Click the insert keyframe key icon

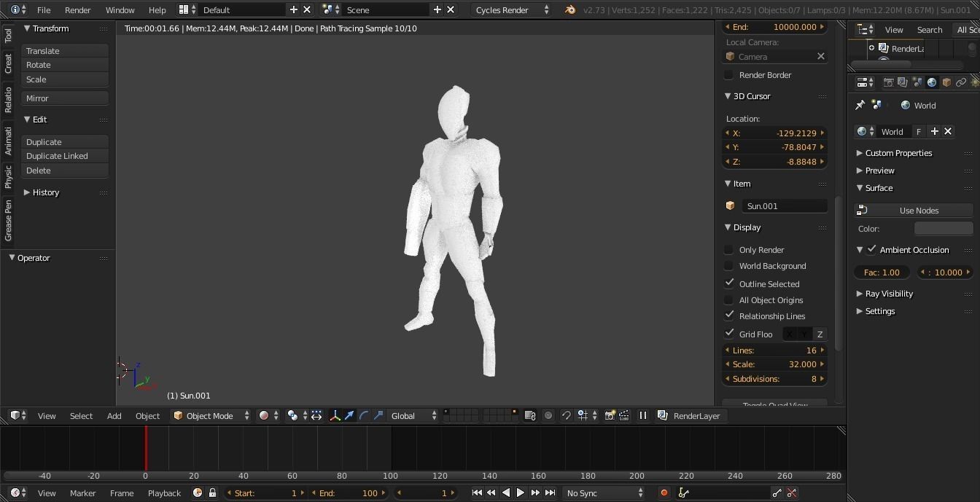777,493
